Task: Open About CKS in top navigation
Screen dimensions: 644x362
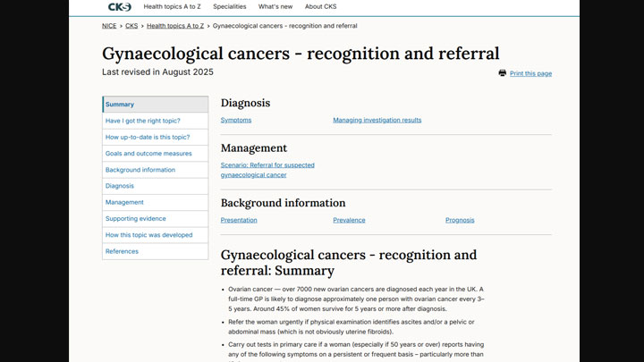Action: point(320,7)
